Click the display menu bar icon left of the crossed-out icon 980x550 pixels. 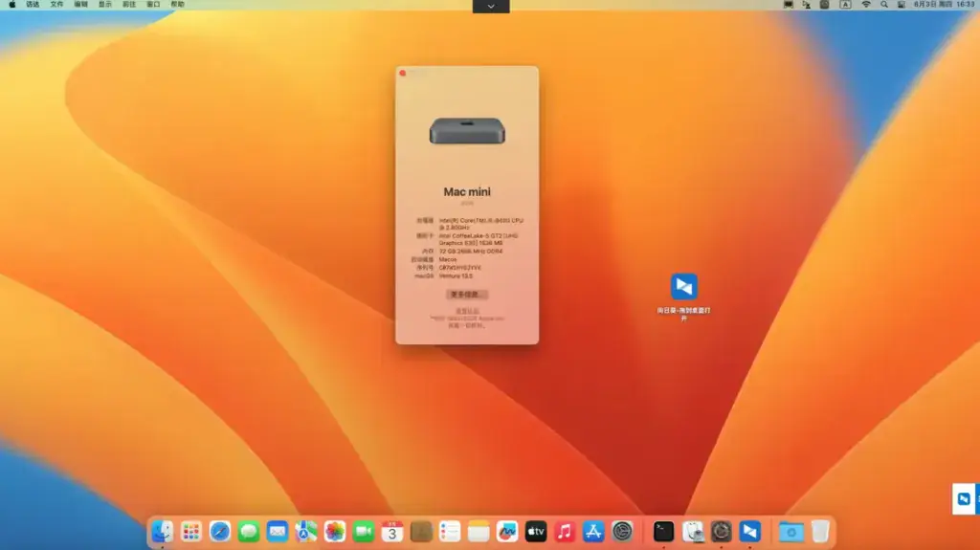pos(789,5)
